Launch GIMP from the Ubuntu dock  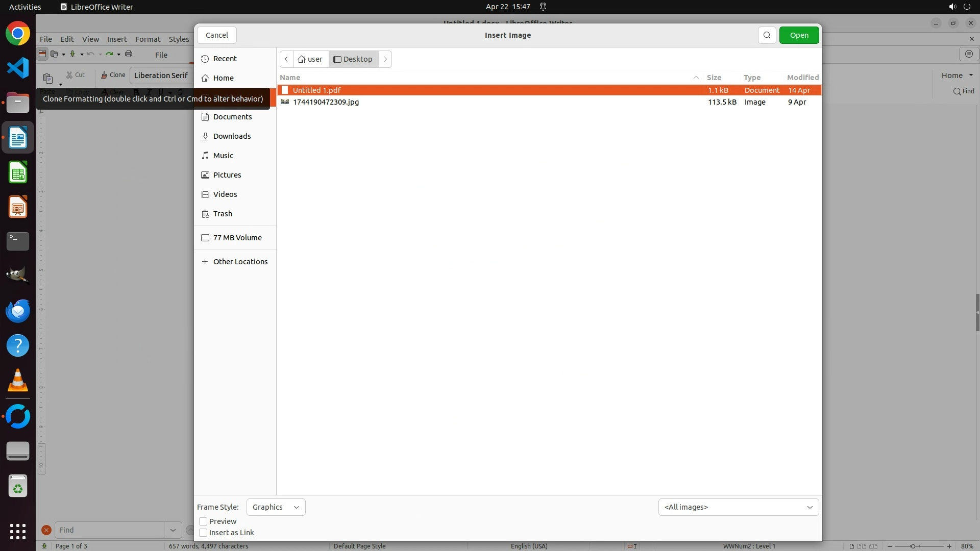tap(18, 275)
